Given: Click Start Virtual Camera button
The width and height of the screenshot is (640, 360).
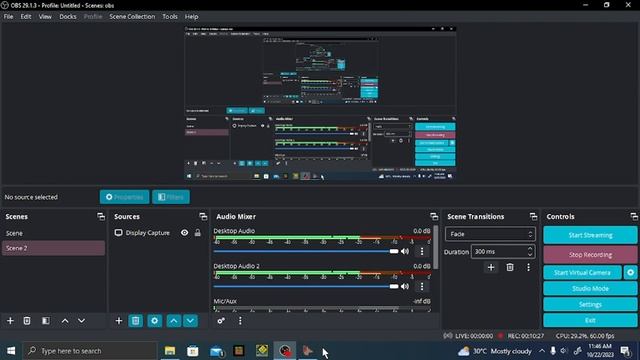Looking at the screenshot, I should [582, 272].
